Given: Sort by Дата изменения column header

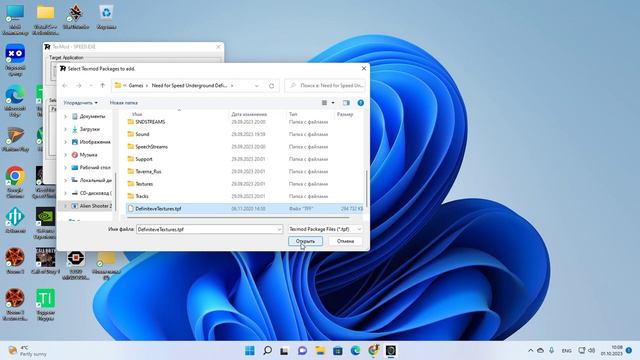Looking at the screenshot, I should point(249,114).
